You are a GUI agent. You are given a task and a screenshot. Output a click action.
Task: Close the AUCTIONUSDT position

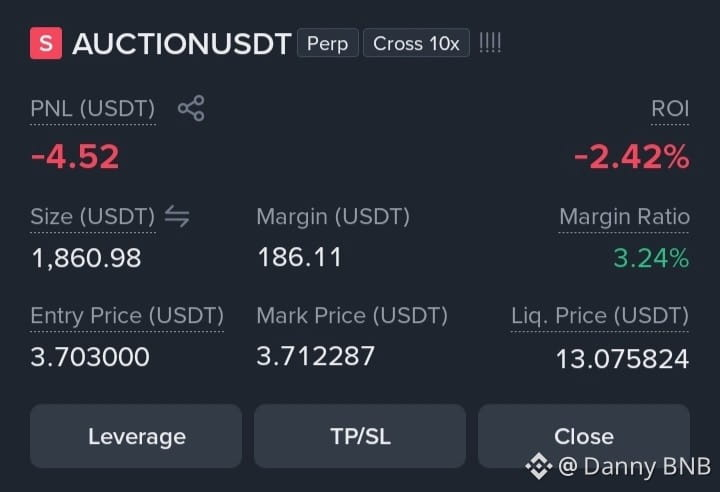click(x=584, y=436)
